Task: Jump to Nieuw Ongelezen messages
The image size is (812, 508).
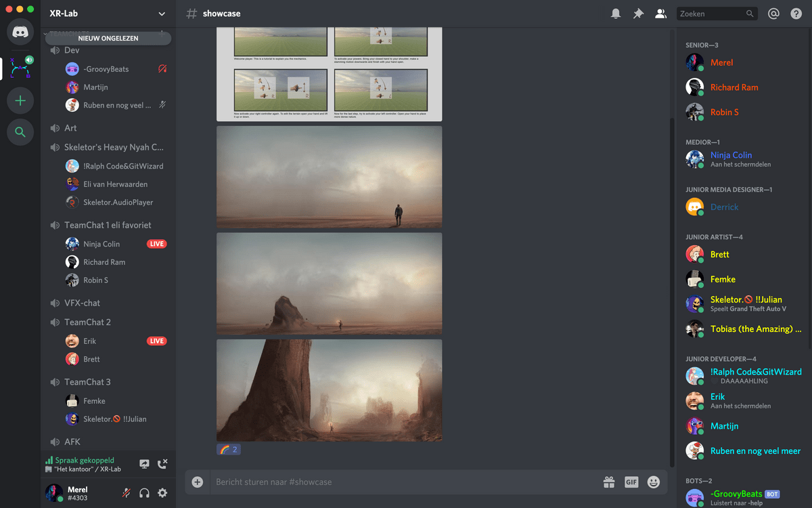Action: coord(108,39)
